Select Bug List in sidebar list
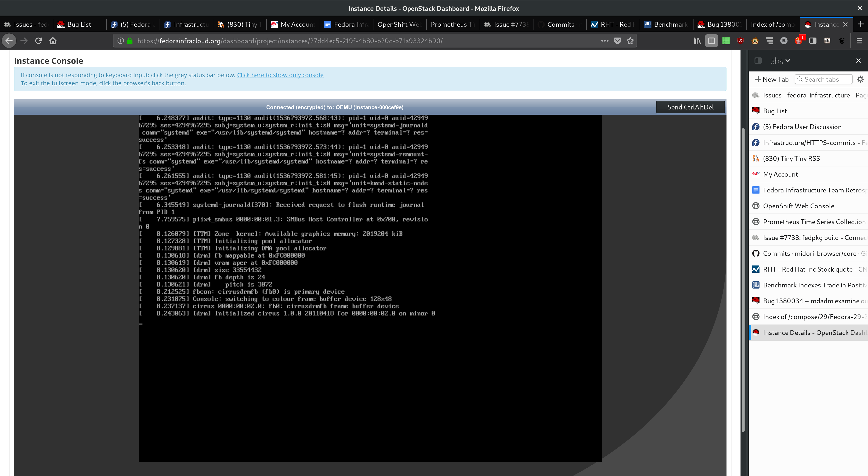868x476 pixels. click(808, 111)
